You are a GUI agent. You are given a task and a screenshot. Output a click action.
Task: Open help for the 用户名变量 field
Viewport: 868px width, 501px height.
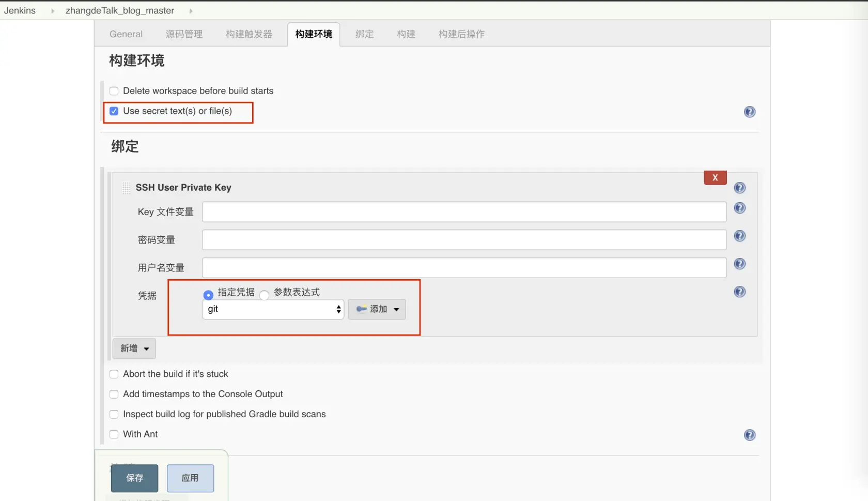[x=739, y=264]
